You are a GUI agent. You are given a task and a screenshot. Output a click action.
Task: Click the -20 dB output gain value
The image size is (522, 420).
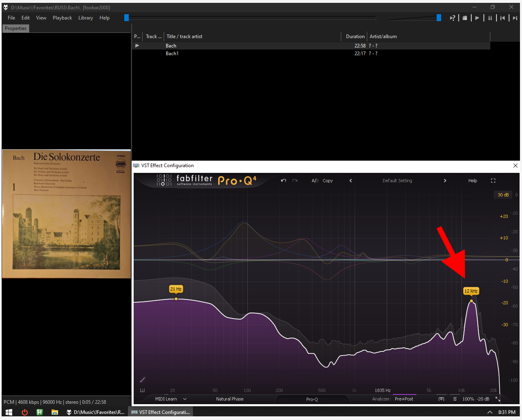[483, 399]
